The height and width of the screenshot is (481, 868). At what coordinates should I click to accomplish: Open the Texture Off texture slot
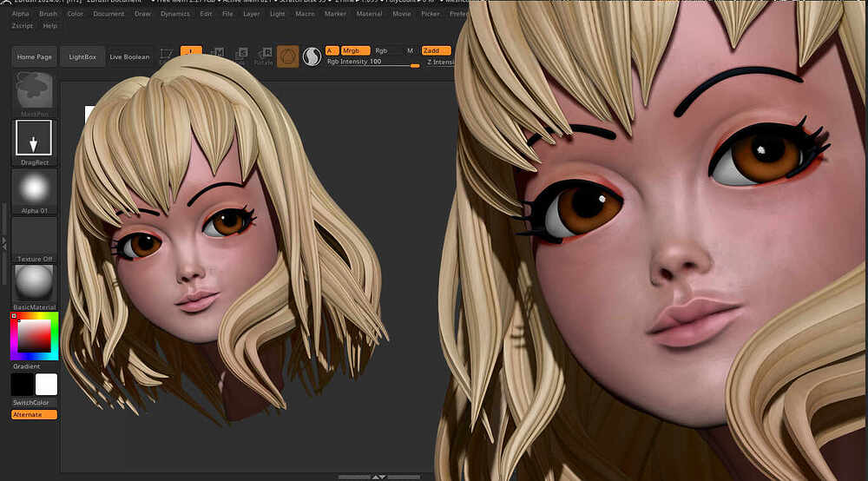pyautogui.click(x=35, y=239)
